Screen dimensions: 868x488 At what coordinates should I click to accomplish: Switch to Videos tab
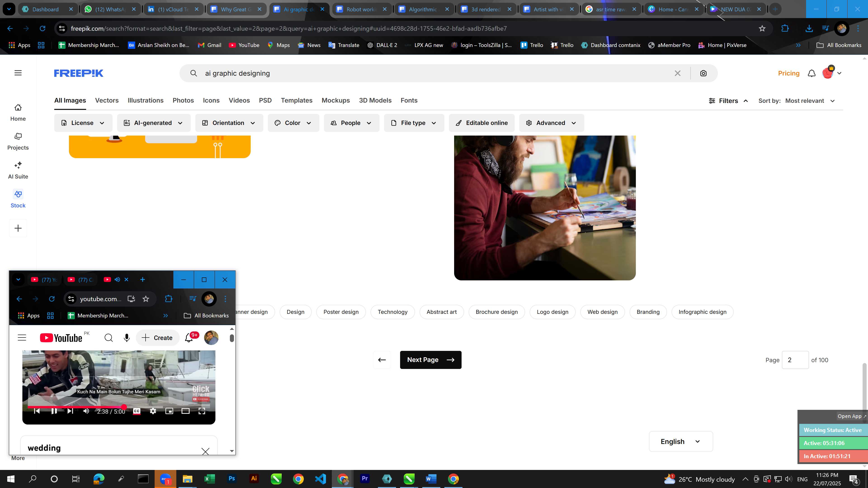click(239, 100)
